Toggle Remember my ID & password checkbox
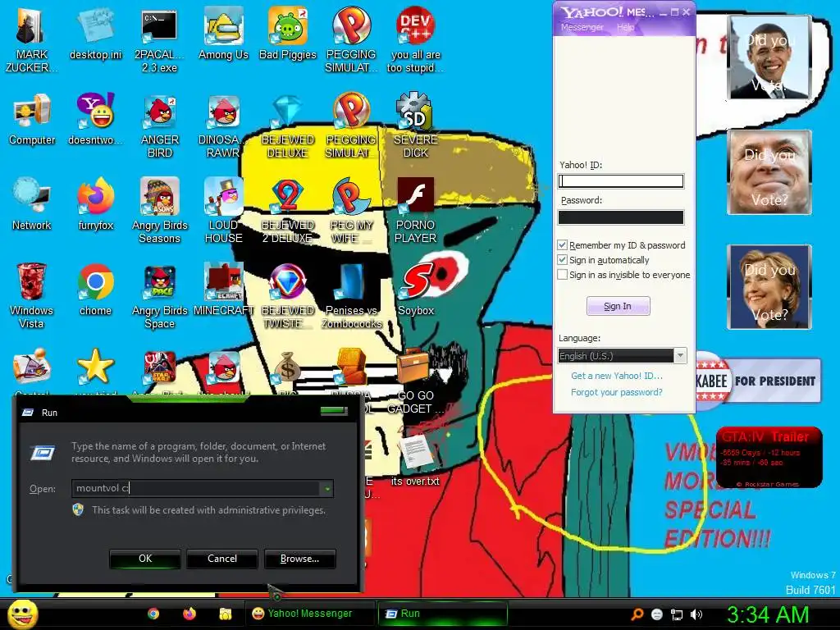840x630 pixels. [x=562, y=244]
